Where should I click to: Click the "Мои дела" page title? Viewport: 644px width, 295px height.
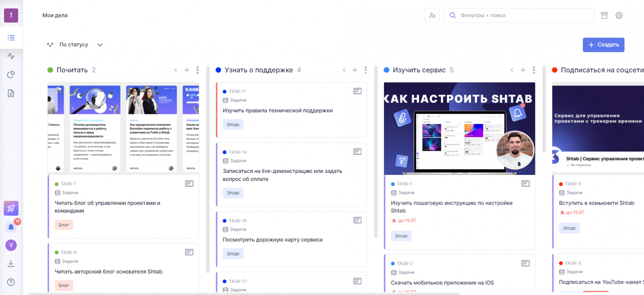click(55, 15)
